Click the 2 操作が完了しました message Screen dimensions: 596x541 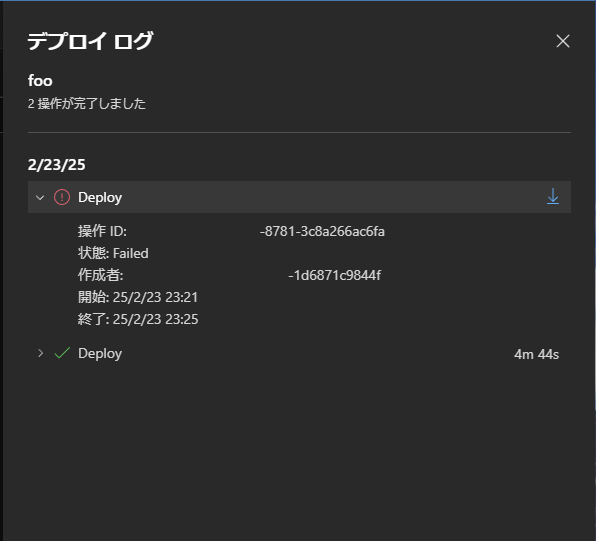click(x=87, y=103)
